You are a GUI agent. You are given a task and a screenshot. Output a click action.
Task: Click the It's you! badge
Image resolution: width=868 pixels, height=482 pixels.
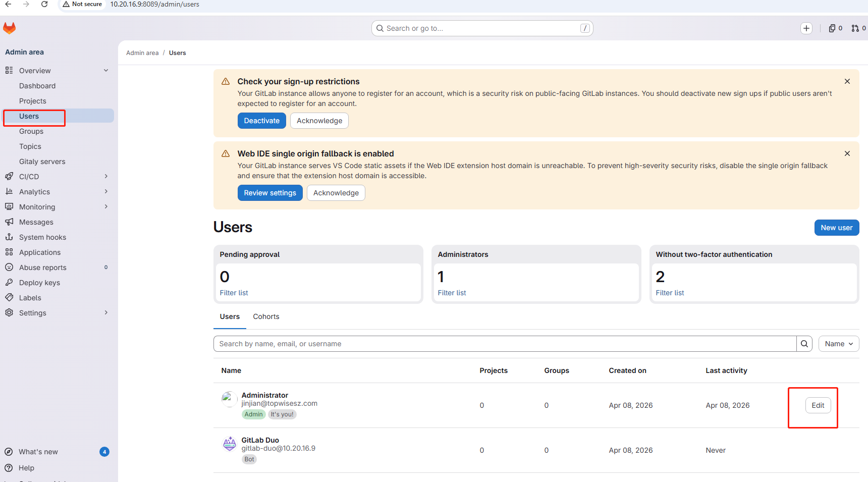(x=282, y=414)
